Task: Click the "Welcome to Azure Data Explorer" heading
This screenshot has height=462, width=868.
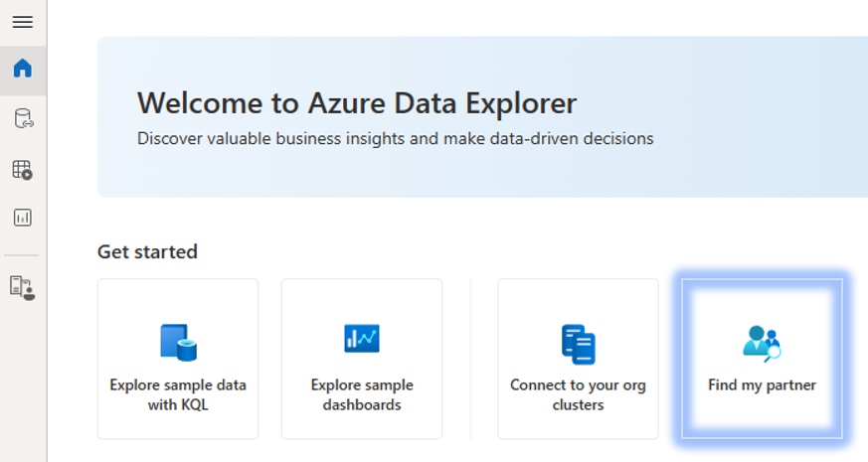Action: (x=356, y=102)
